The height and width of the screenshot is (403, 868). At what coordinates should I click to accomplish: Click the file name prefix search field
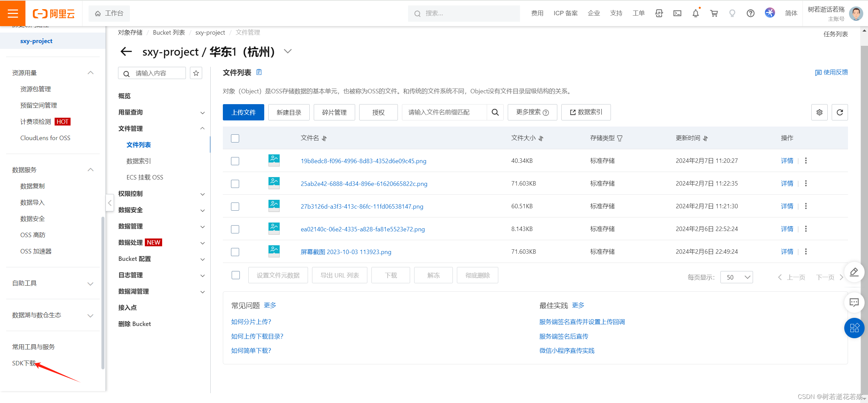pos(444,112)
